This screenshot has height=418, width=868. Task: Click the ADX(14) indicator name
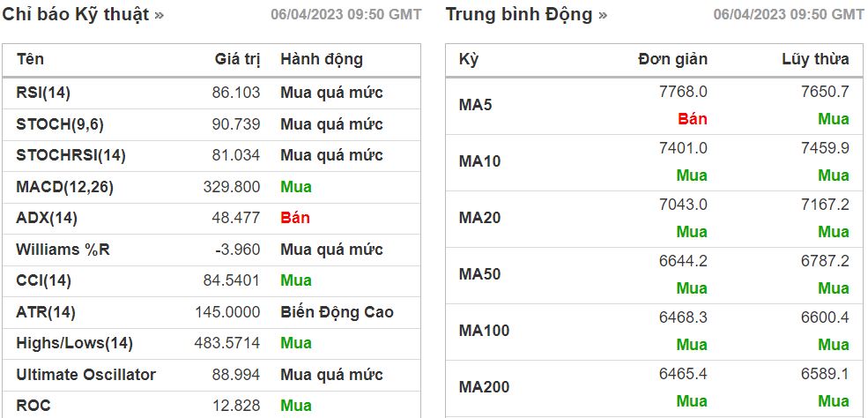point(47,218)
